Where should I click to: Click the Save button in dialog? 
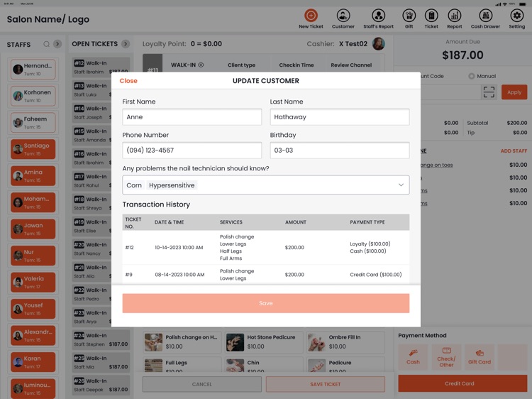[266, 303]
